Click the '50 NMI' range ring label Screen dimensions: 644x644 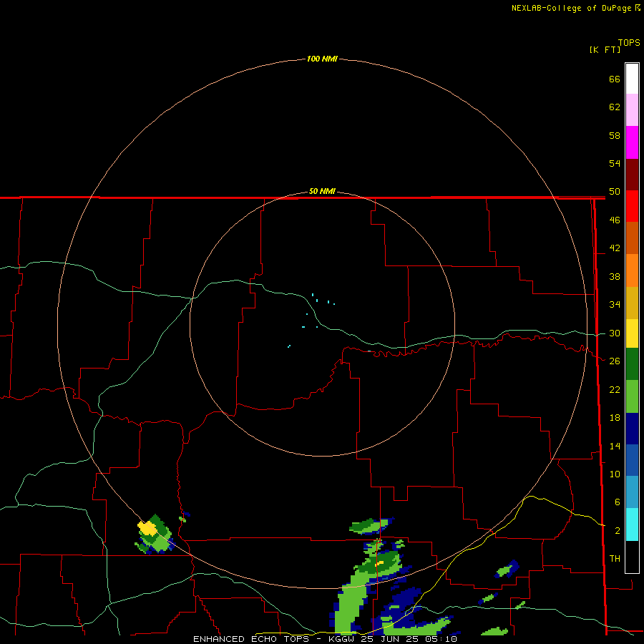[322, 191]
